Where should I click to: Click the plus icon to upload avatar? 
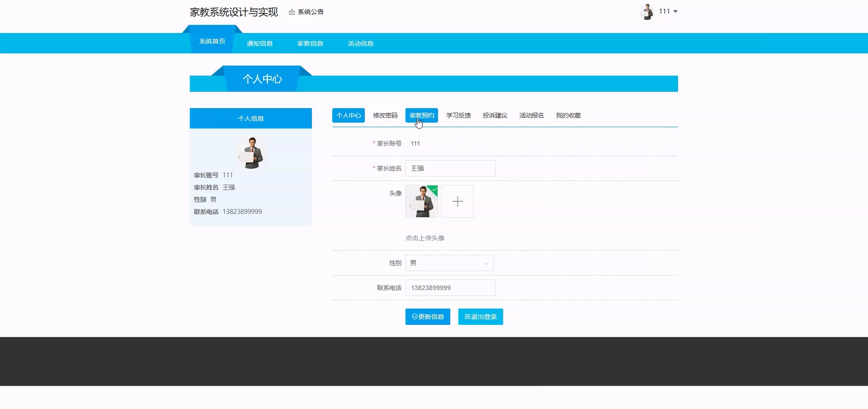tap(457, 201)
